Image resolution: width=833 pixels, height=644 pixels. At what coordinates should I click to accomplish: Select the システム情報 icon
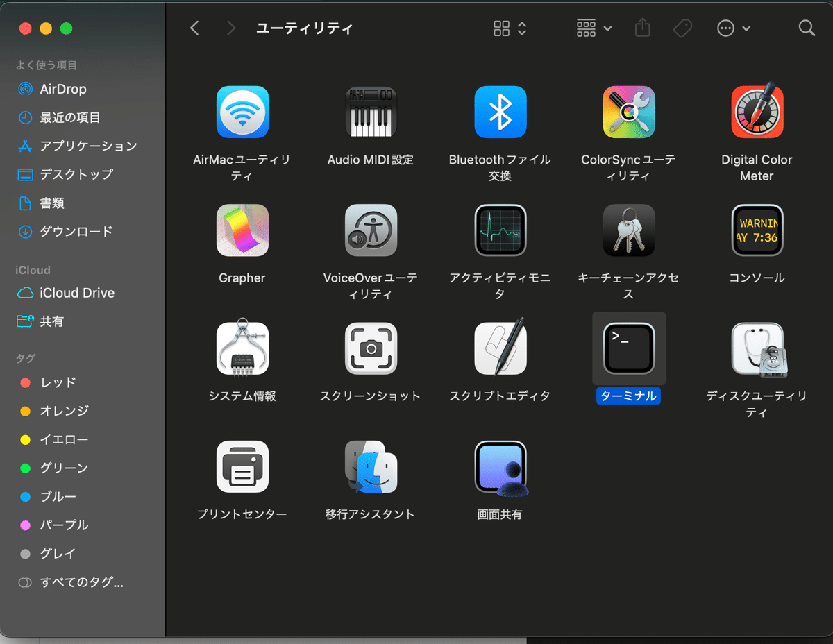pyautogui.click(x=242, y=347)
